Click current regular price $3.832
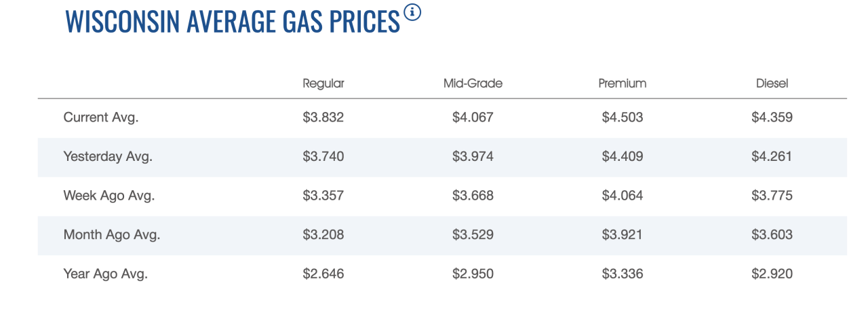 (323, 117)
